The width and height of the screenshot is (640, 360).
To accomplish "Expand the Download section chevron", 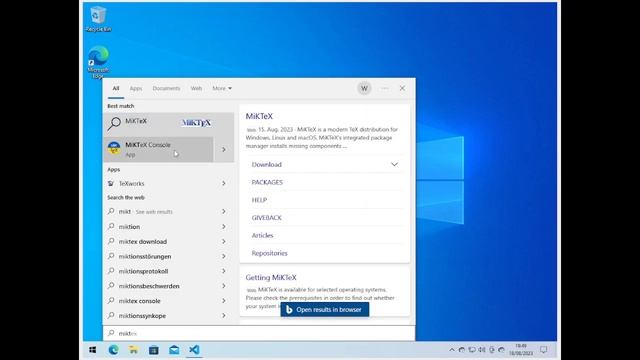I will click(394, 164).
